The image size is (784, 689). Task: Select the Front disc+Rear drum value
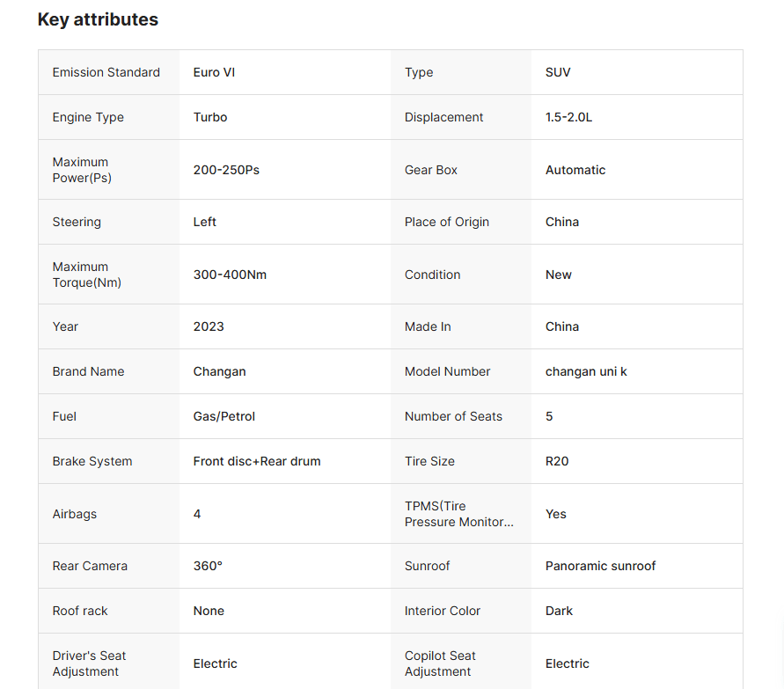257,461
